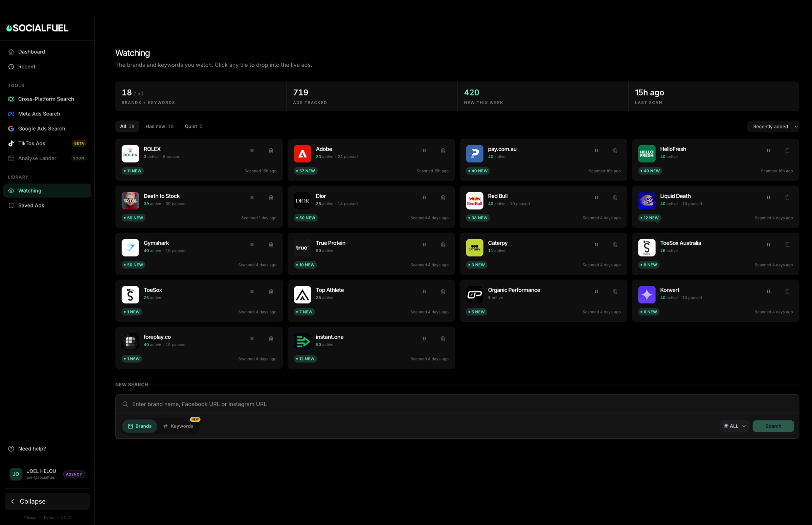Screen dimensions: 812x525
Task: Open Analyse Lander in the sidebar
Action: point(47,158)
